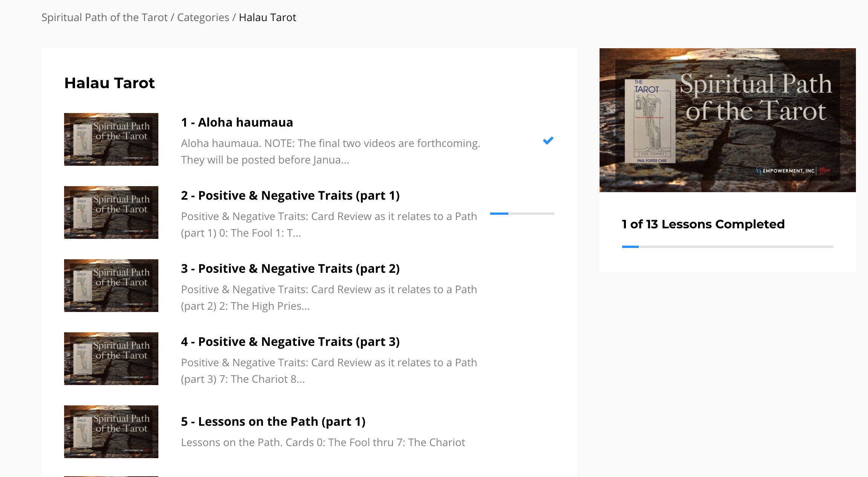Click description mentioning 'The Chariot 8...'
The height and width of the screenshot is (477, 868).
point(329,371)
